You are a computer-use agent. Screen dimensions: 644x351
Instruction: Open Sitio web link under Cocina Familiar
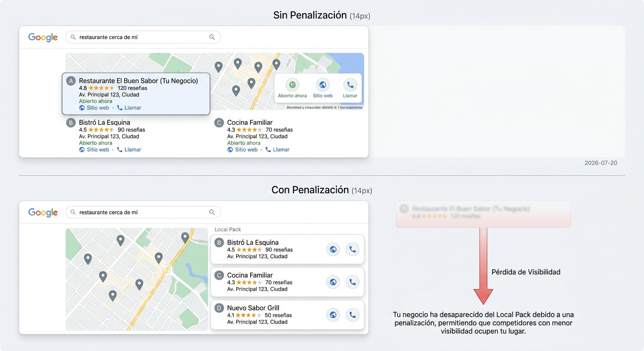point(242,149)
